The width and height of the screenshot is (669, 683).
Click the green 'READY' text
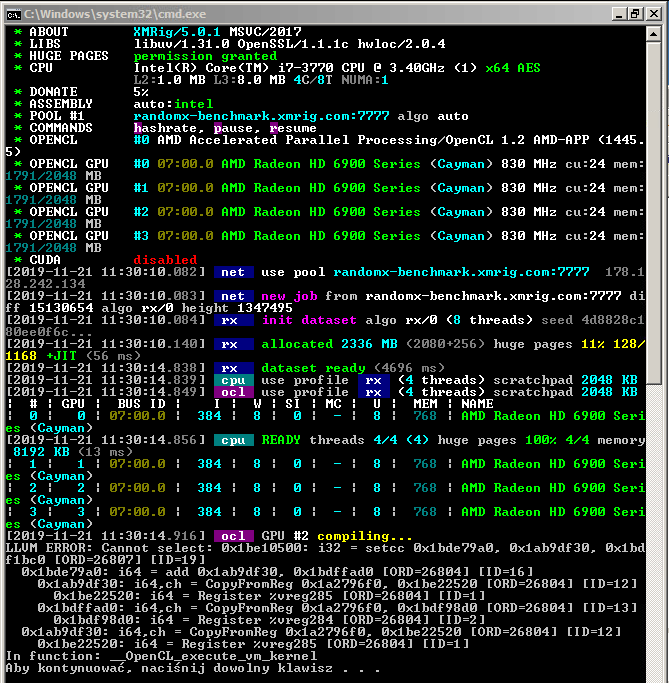click(x=281, y=440)
